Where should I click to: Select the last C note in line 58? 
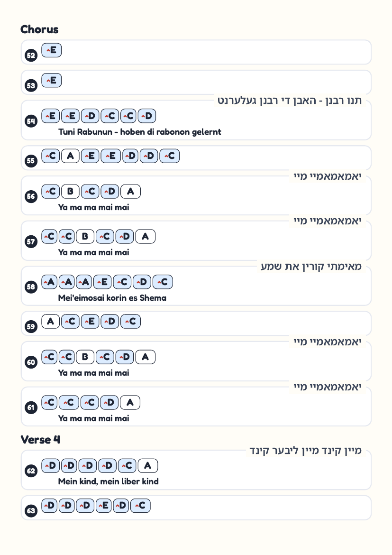point(163,282)
